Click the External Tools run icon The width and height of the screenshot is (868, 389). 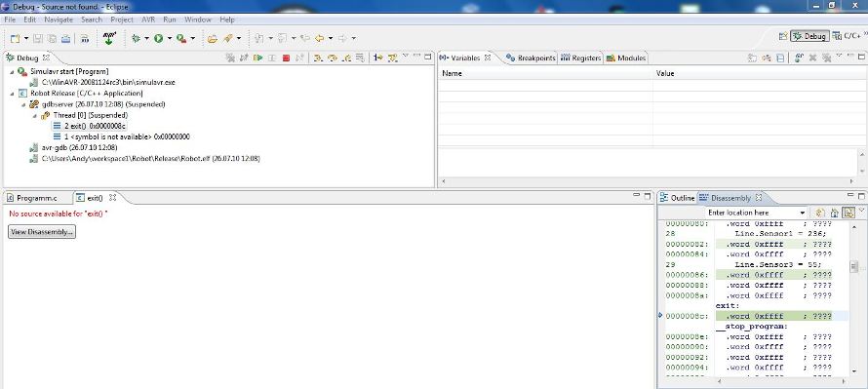pos(181,38)
